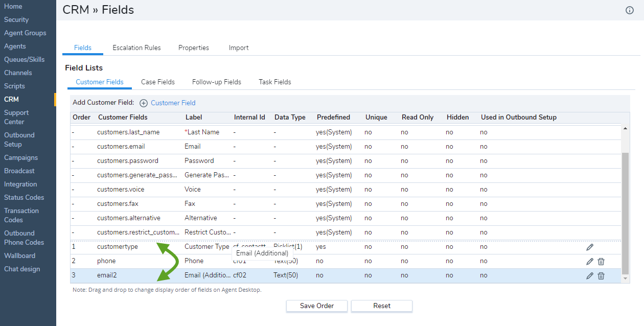Navigate to Channels in sidebar

click(18, 73)
